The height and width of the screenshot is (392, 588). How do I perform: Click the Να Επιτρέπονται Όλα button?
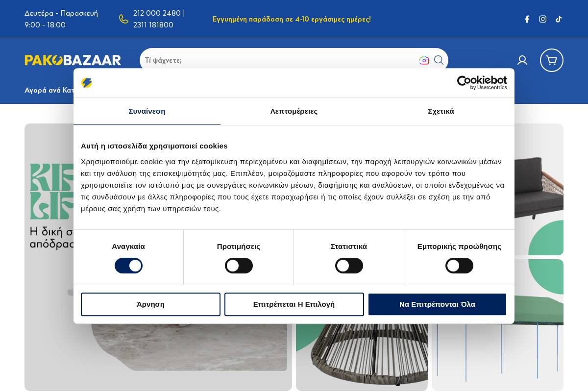[x=437, y=304]
